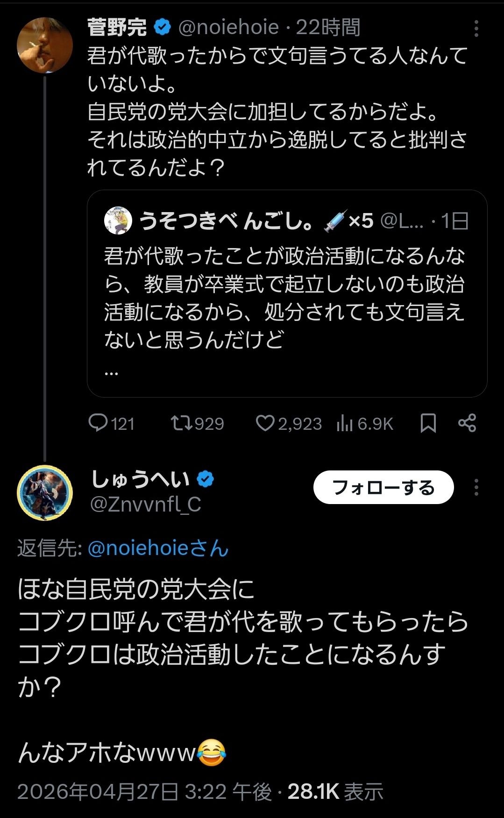Tap the quoted post's small avatar

pos(118,221)
